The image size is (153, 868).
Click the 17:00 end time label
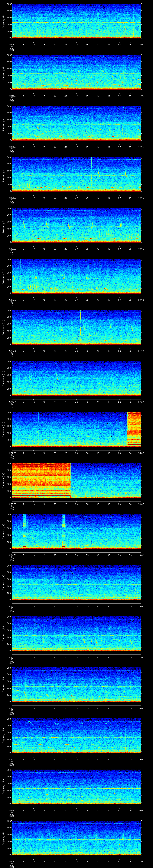(x=141, y=147)
